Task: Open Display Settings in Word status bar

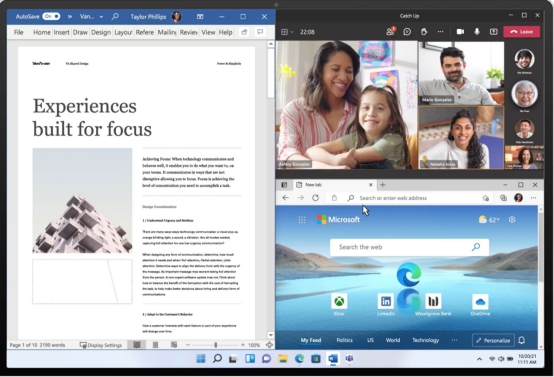Action: (x=101, y=345)
